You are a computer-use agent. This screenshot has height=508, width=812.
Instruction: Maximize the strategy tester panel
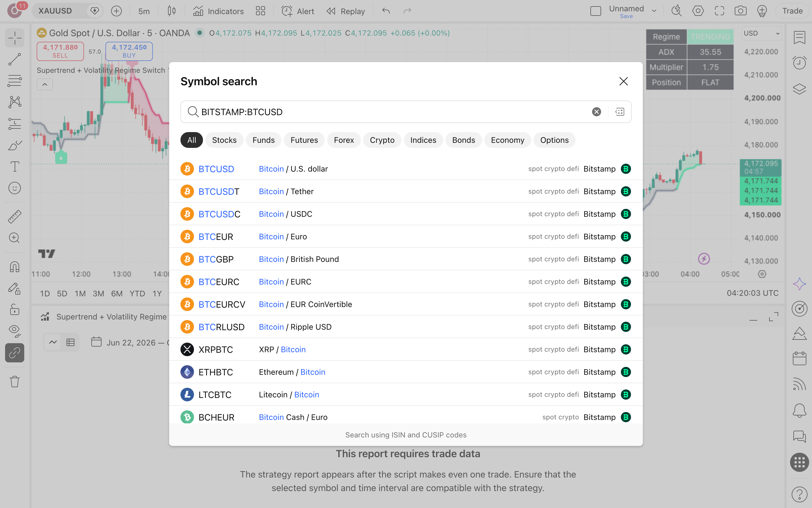click(x=773, y=316)
